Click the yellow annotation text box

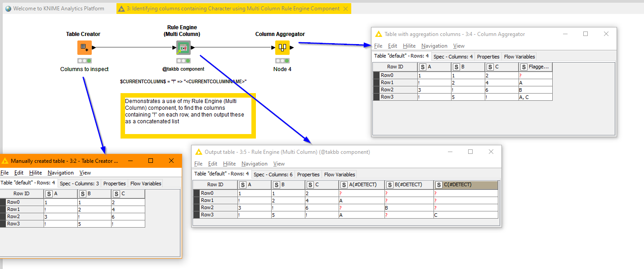pos(188,115)
